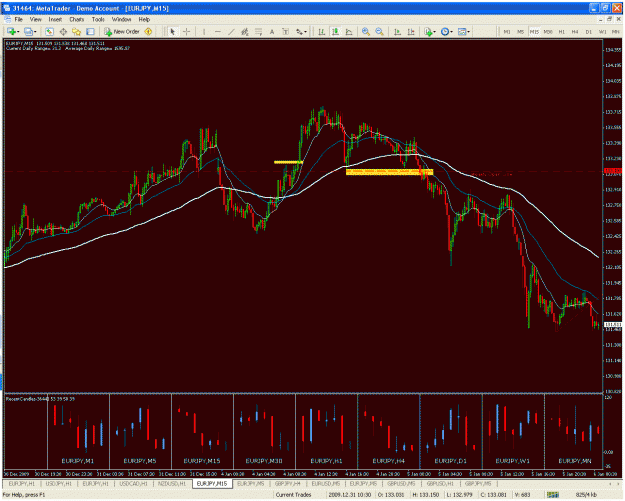
Task: Select the Text Label tool
Action: point(285,31)
